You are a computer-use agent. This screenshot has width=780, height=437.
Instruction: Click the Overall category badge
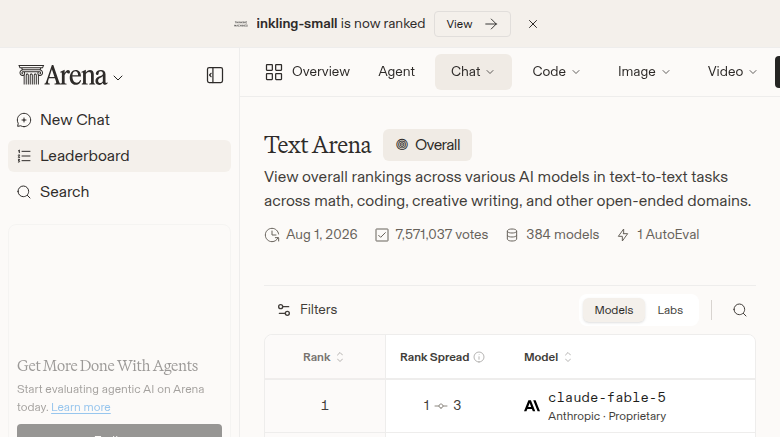427,145
